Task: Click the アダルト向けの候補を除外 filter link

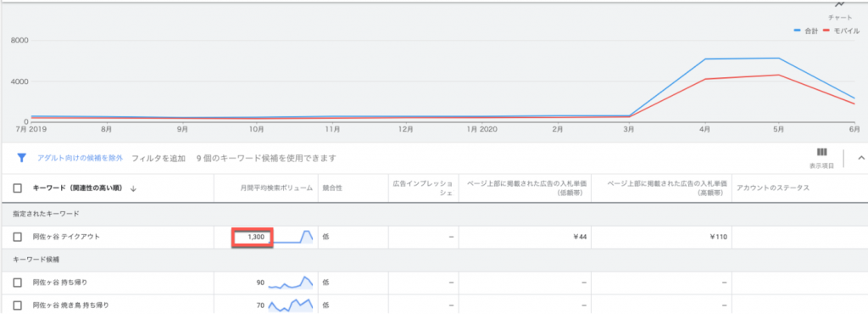Action: click(80, 158)
